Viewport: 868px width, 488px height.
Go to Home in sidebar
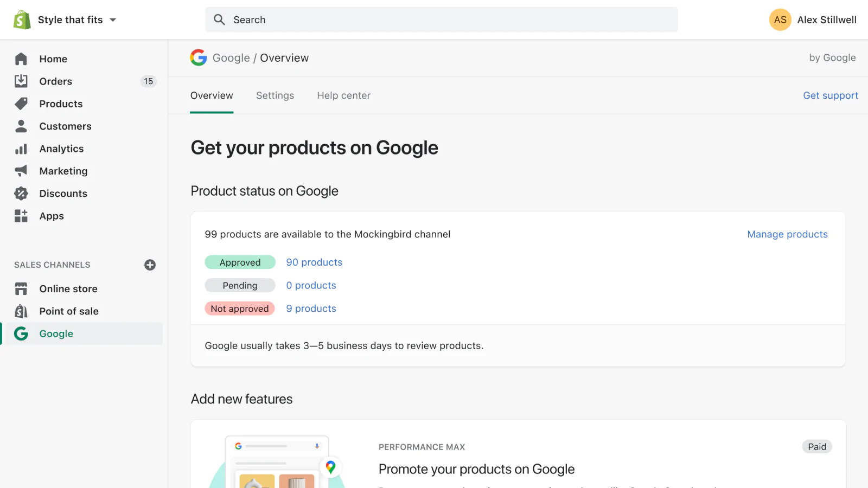click(53, 59)
